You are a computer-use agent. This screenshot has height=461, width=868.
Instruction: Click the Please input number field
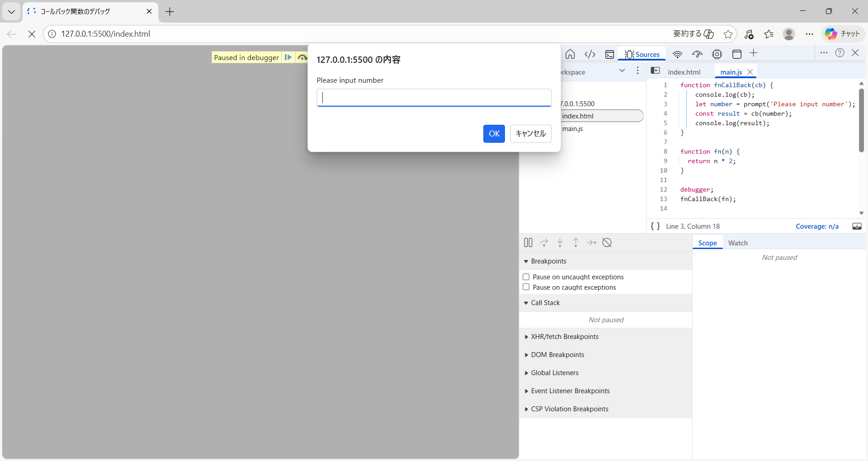pyautogui.click(x=434, y=98)
